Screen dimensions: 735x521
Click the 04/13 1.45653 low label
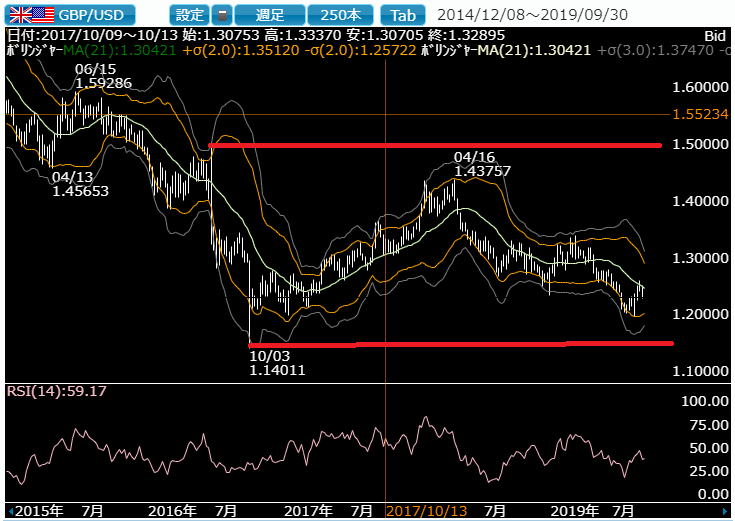[80, 184]
